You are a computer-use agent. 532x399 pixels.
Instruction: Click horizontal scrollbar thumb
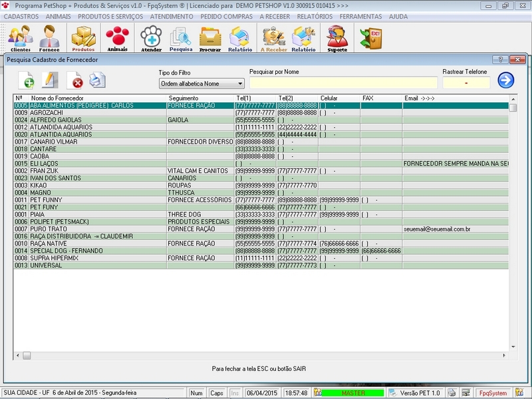[27, 356]
